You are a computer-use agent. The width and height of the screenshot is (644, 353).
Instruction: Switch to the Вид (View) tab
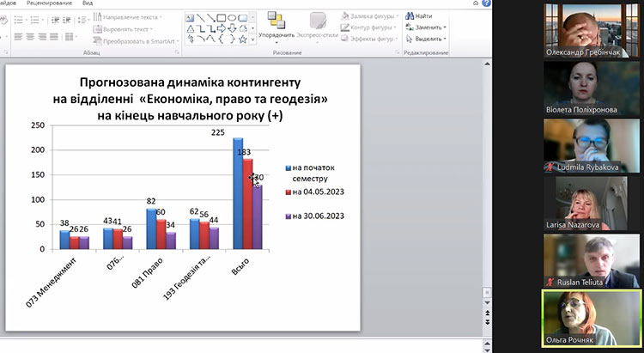point(88,3)
